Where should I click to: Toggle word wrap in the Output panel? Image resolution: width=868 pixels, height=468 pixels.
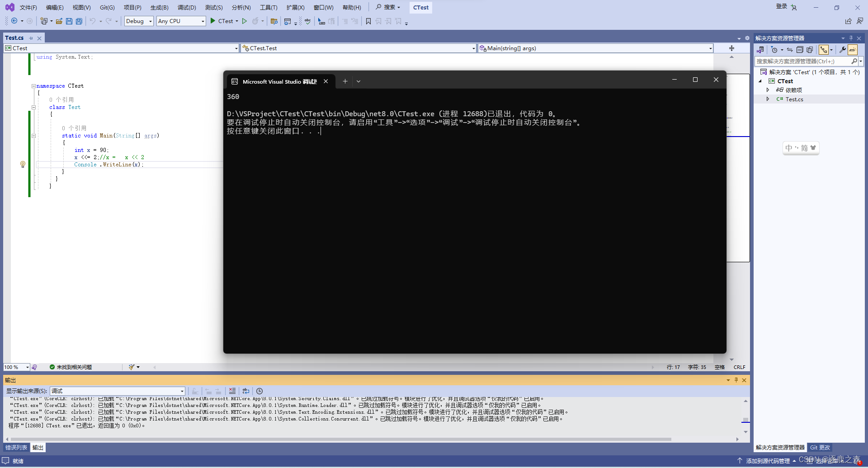(x=246, y=391)
